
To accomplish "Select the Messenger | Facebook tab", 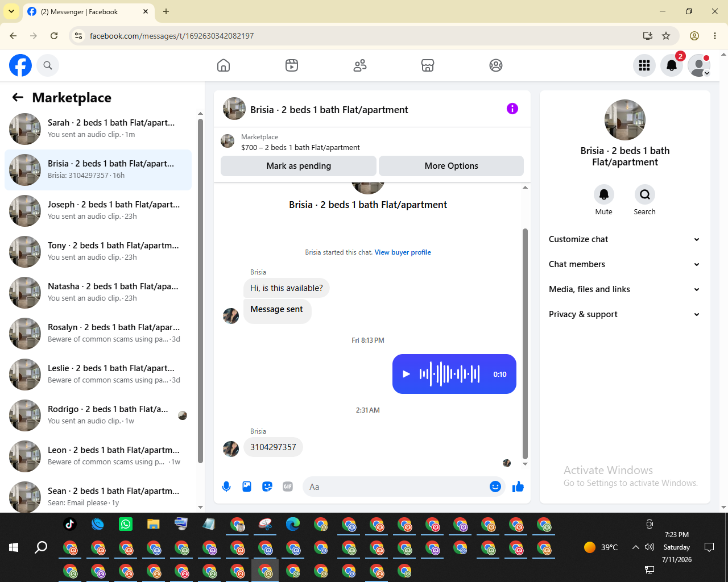I will click(88, 11).
